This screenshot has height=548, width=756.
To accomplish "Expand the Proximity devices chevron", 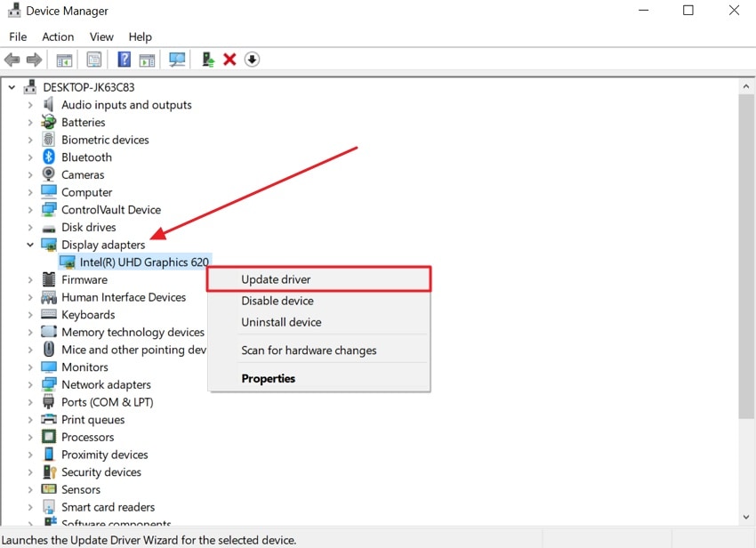I will (x=30, y=455).
